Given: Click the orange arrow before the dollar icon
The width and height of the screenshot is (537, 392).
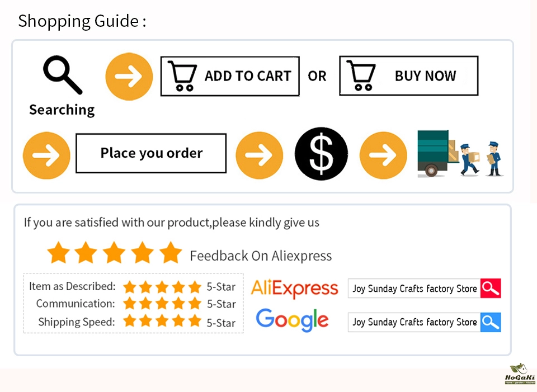Looking at the screenshot, I should coord(259,155).
